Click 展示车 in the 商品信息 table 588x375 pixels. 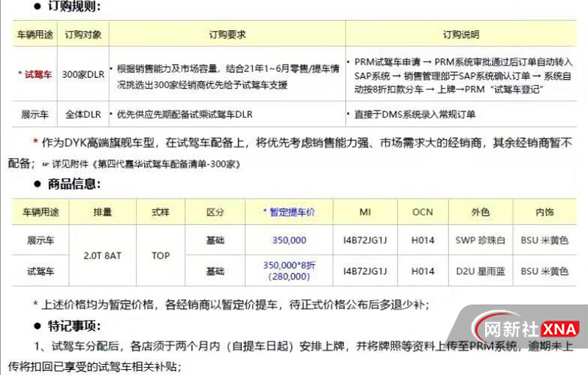click(40, 240)
